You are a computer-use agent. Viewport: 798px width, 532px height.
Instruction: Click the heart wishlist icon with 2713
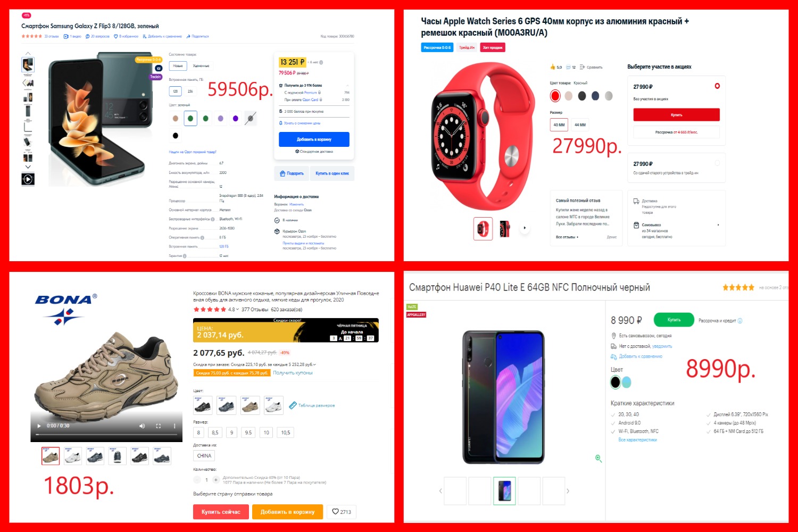342,512
